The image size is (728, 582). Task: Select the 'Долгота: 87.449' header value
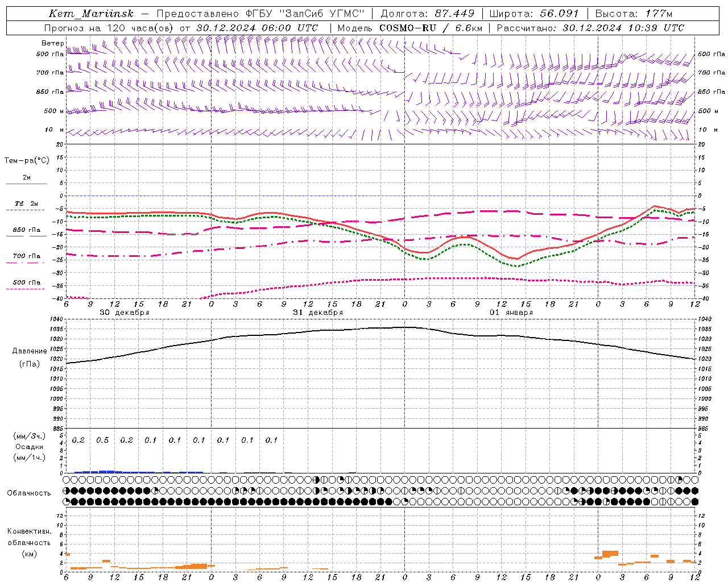[x=428, y=14]
